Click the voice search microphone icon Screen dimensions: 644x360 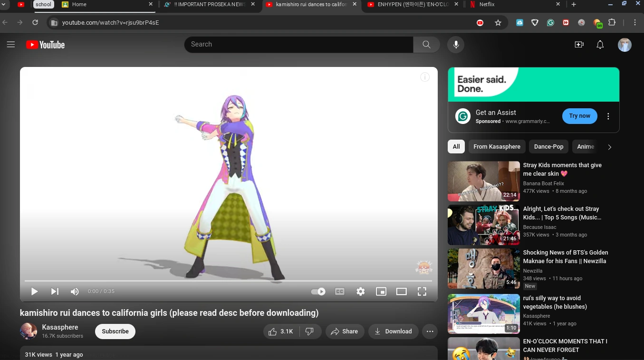(x=456, y=45)
